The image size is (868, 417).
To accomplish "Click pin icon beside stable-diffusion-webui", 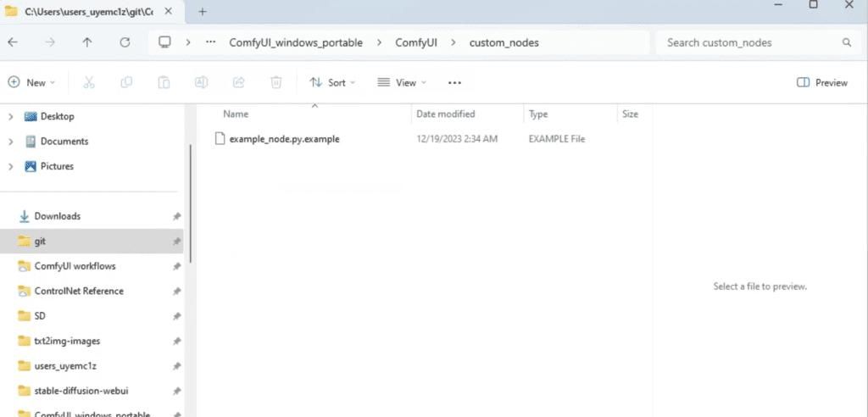I will coord(176,391).
